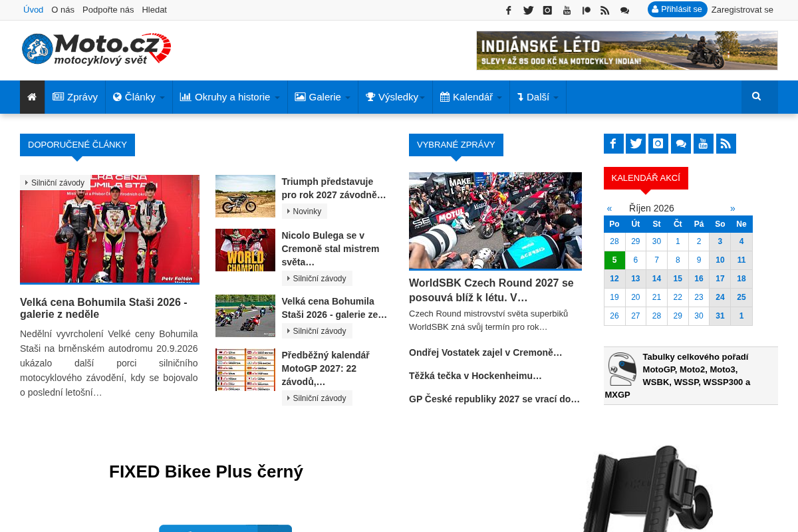Open the O nás top menu link
Screen dimensions: 798x532
(x=63, y=10)
